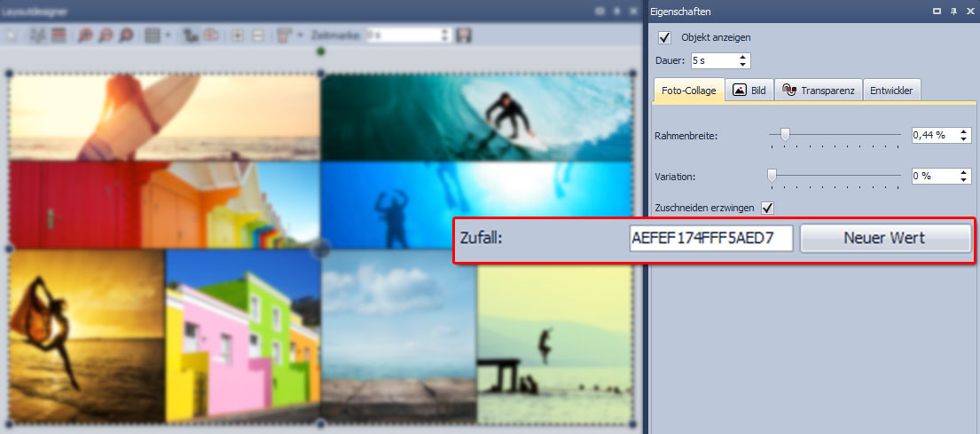980x434 pixels.
Task: Click the third magnifier icon, zoom to fit
Action: tap(126, 36)
